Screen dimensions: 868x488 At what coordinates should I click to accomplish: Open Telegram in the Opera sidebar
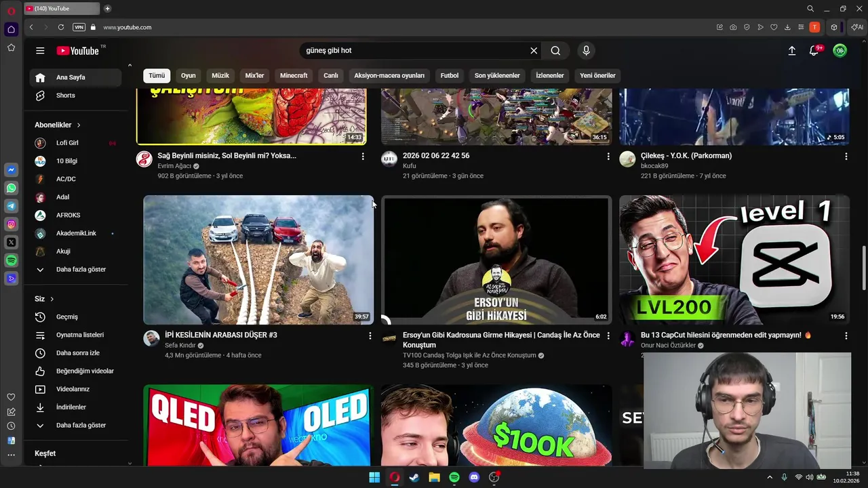pyautogui.click(x=11, y=206)
